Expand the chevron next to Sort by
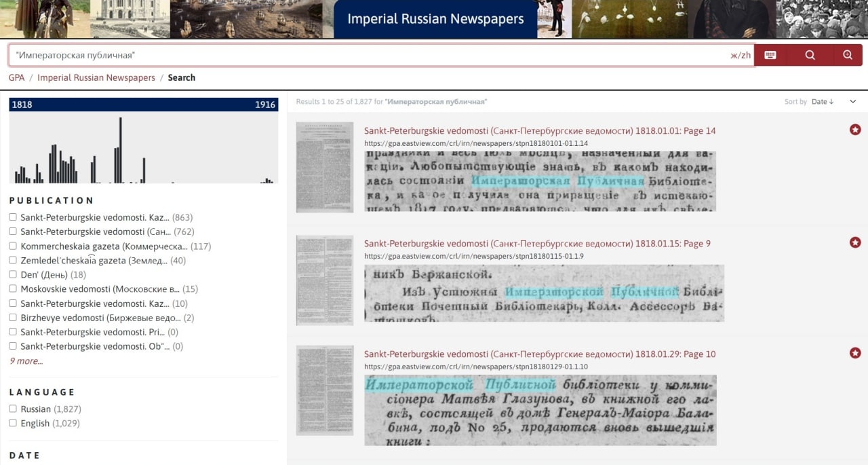 853,102
